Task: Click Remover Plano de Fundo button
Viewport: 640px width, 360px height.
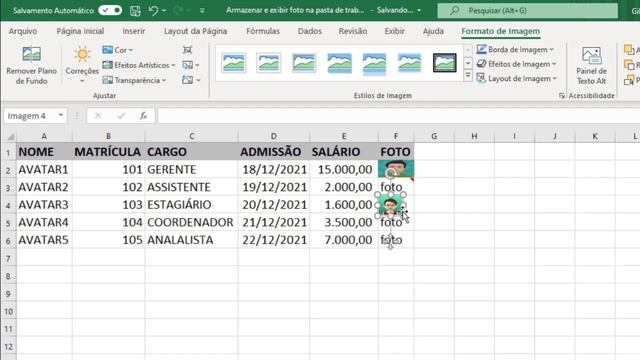Action: pyautogui.click(x=31, y=65)
